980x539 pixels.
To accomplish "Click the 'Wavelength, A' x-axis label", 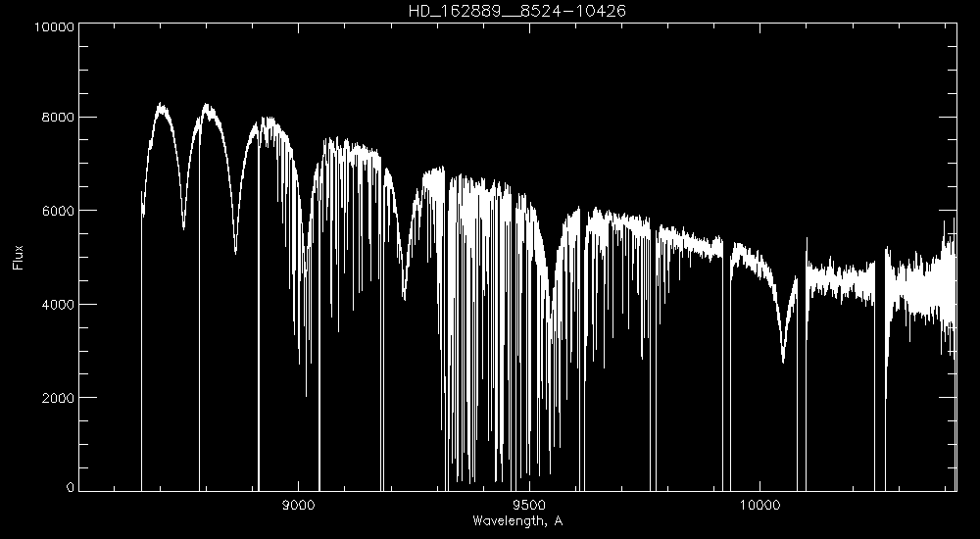I will (x=517, y=520).
